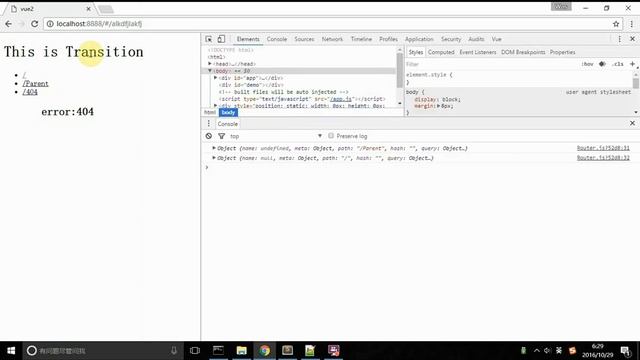Switch to the Sources tab

pos(304,39)
